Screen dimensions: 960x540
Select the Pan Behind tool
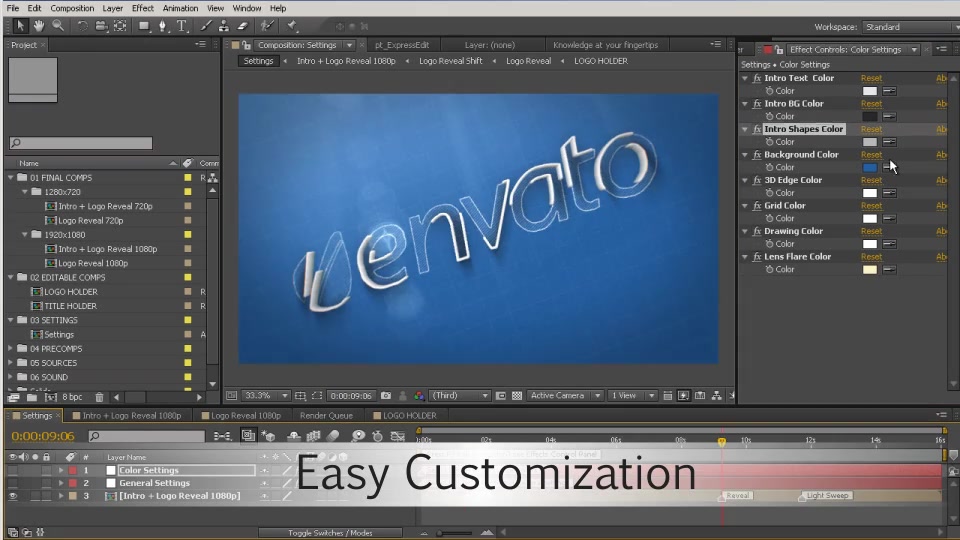121,26
